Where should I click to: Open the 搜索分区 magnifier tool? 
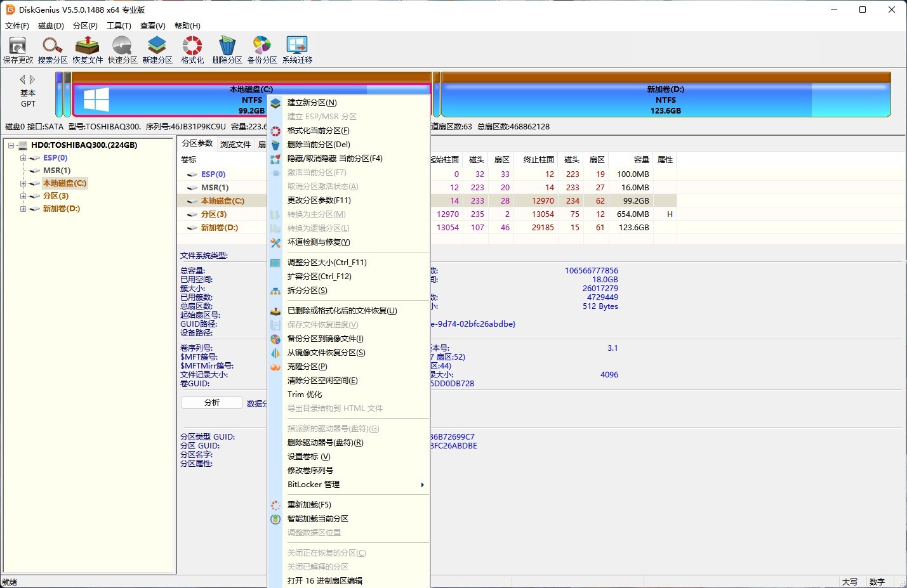click(52, 49)
